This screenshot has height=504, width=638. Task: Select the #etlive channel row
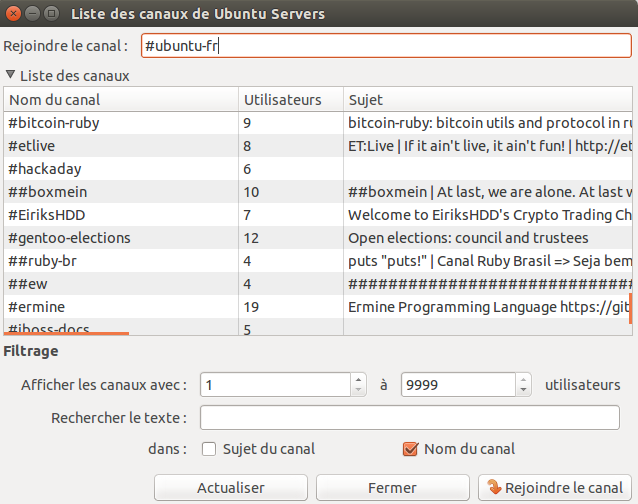pos(318,146)
